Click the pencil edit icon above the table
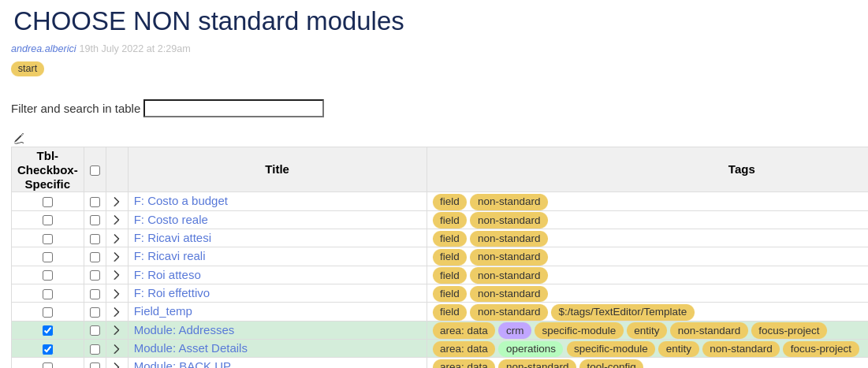This screenshot has height=368, width=868. pos(20,139)
